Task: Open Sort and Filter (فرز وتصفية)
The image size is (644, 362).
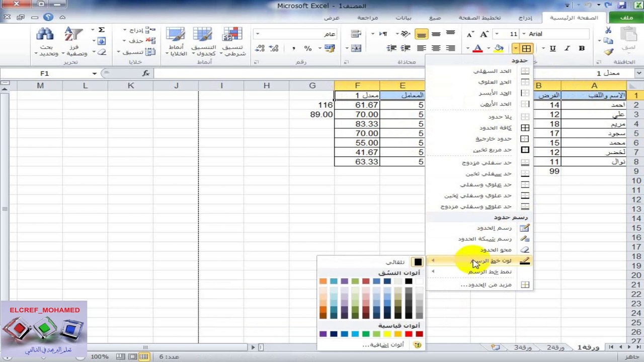Action: tap(73, 42)
